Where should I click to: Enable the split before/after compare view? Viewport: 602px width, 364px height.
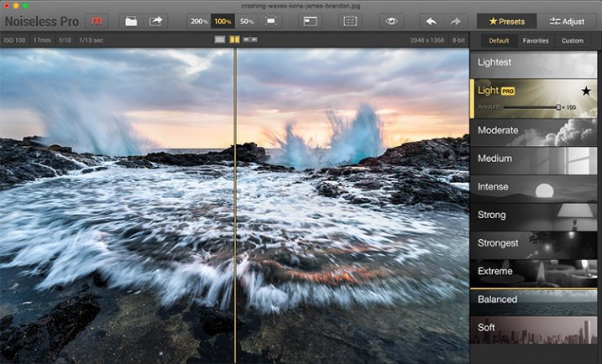click(235, 39)
